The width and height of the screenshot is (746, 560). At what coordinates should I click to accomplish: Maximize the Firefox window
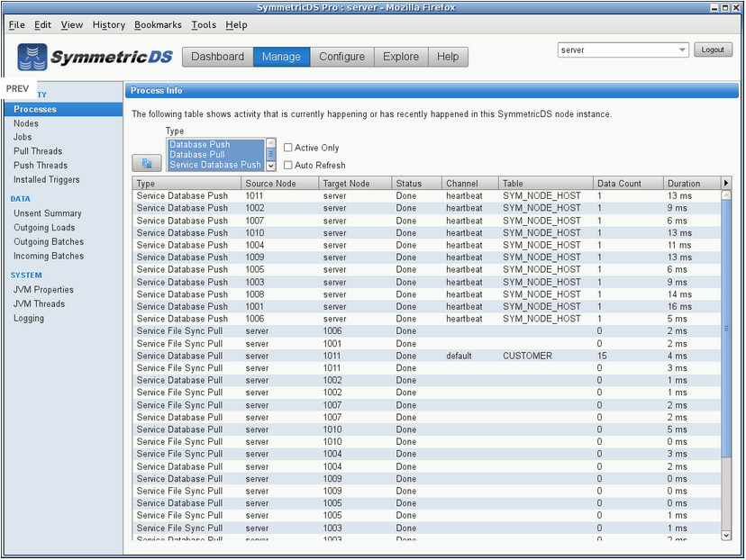(724, 7)
